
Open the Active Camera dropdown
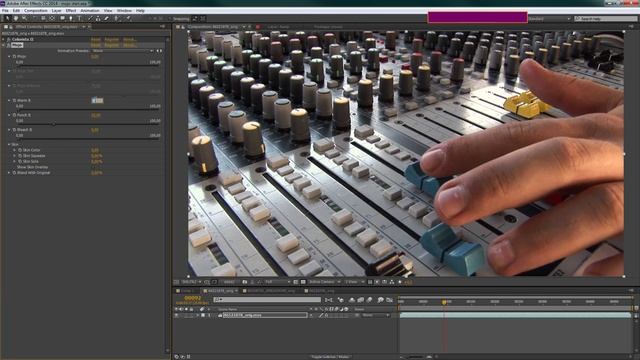tap(324, 282)
